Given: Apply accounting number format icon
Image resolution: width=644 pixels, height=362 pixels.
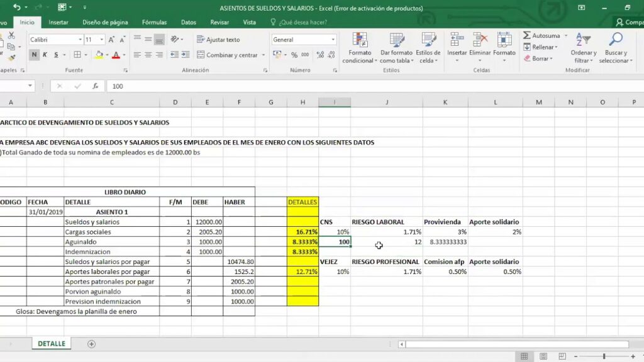Looking at the screenshot, I should click(x=277, y=55).
